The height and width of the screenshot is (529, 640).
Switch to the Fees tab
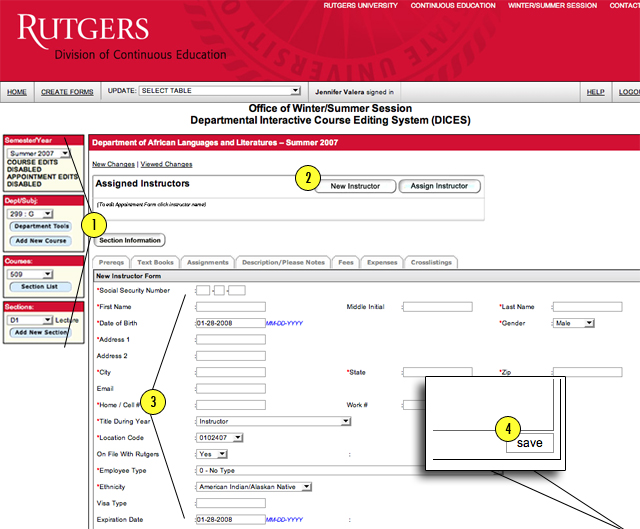[346, 262]
